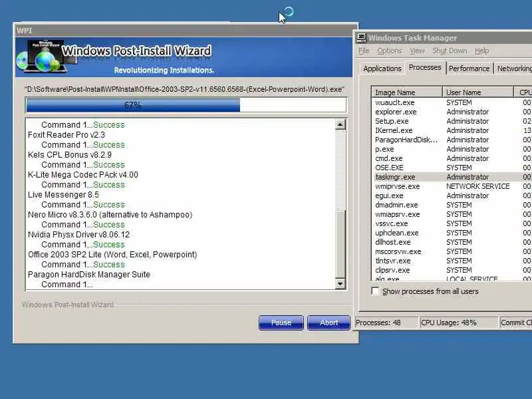Click the Abort button in WPI
The width and height of the screenshot is (532, 399).
click(329, 323)
